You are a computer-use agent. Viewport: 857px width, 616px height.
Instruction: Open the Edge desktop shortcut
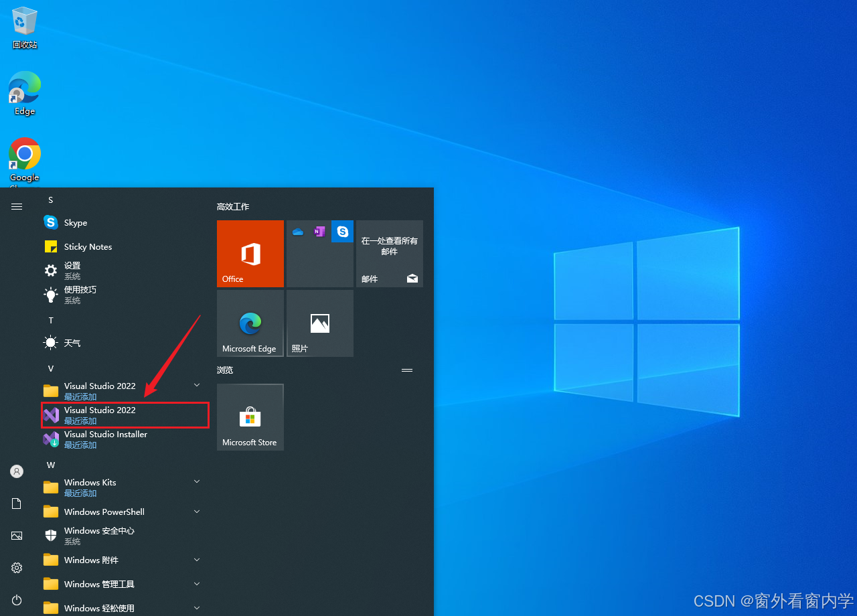(25, 94)
